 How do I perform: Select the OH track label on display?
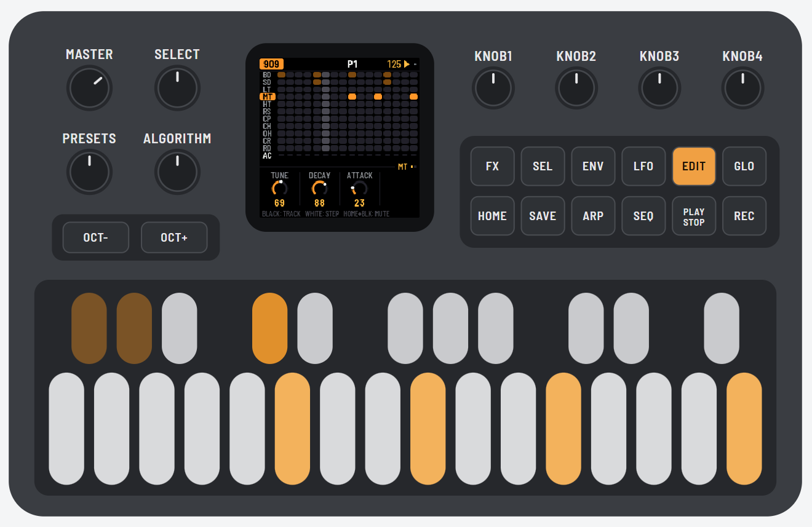pyautogui.click(x=267, y=133)
